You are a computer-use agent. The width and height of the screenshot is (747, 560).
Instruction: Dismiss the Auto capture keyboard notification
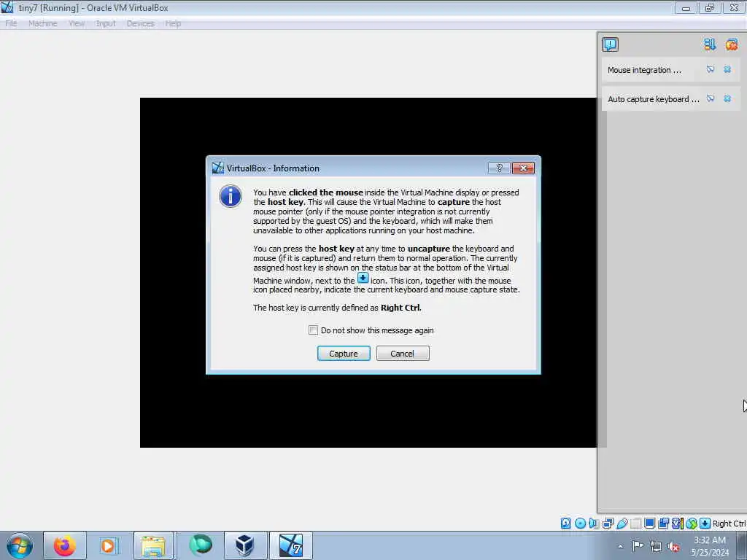coord(727,98)
